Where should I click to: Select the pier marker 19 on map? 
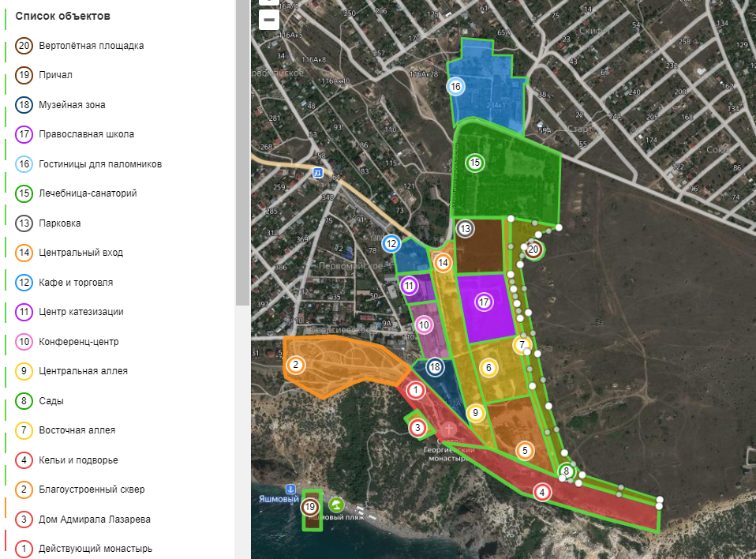[x=310, y=507]
